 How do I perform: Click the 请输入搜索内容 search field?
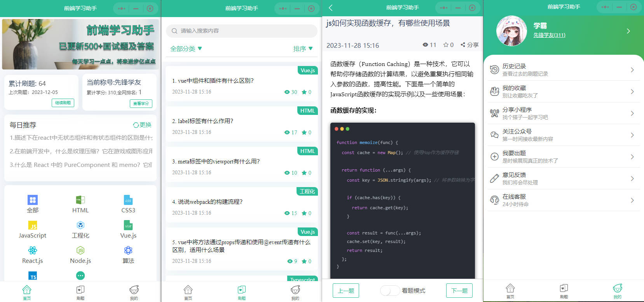(x=241, y=31)
